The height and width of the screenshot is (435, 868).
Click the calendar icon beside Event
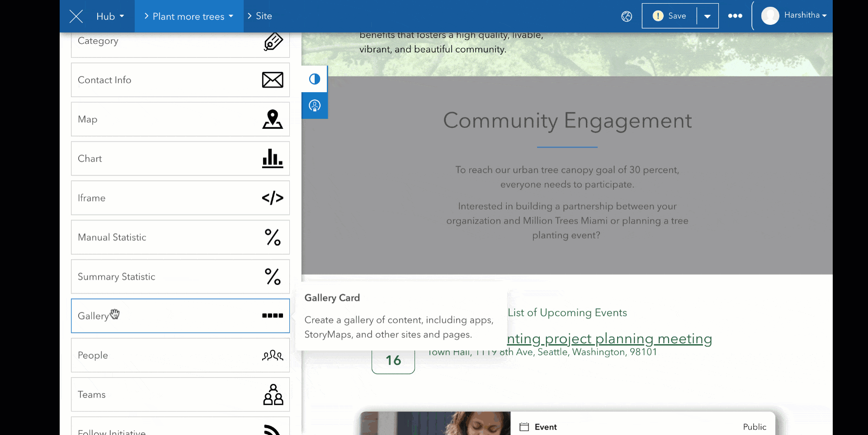(524, 427)
